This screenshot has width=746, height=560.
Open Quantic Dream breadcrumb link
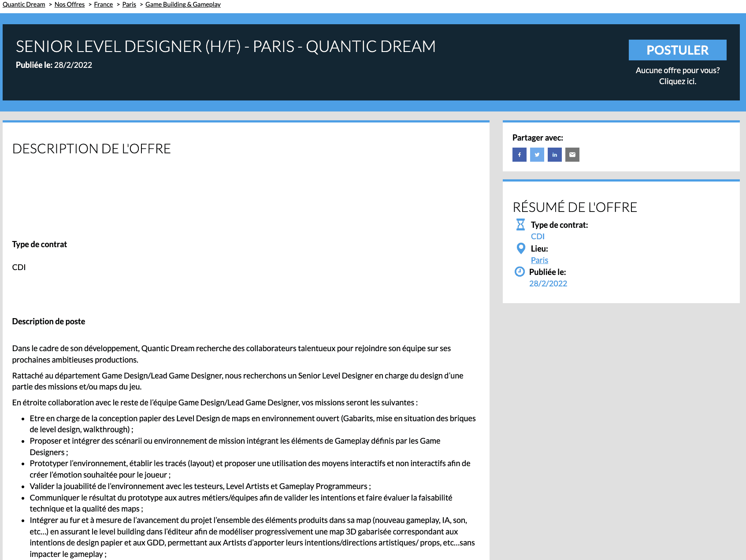[x=24, y=4]
